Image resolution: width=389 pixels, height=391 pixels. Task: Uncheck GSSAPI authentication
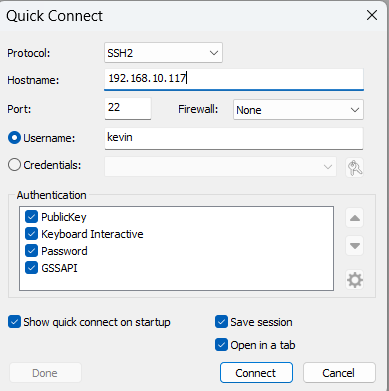point(31,268)
